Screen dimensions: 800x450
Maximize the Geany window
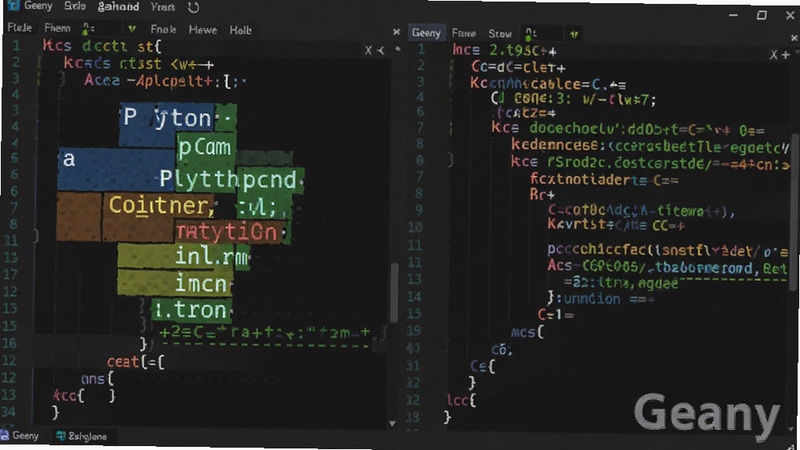pyautogui.click(x=762, y=15)
